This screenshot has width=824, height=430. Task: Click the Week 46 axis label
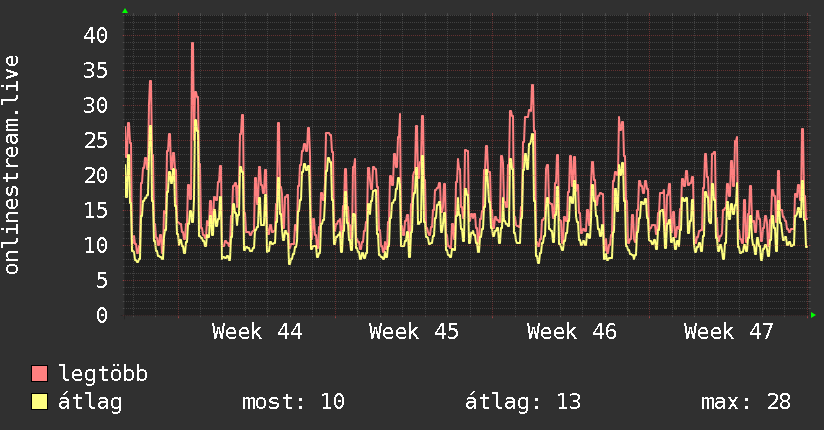(571, 332)
